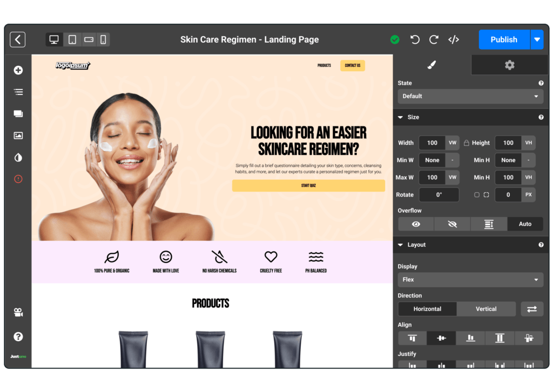Click the add element plus icon

[x=18, y=70]
